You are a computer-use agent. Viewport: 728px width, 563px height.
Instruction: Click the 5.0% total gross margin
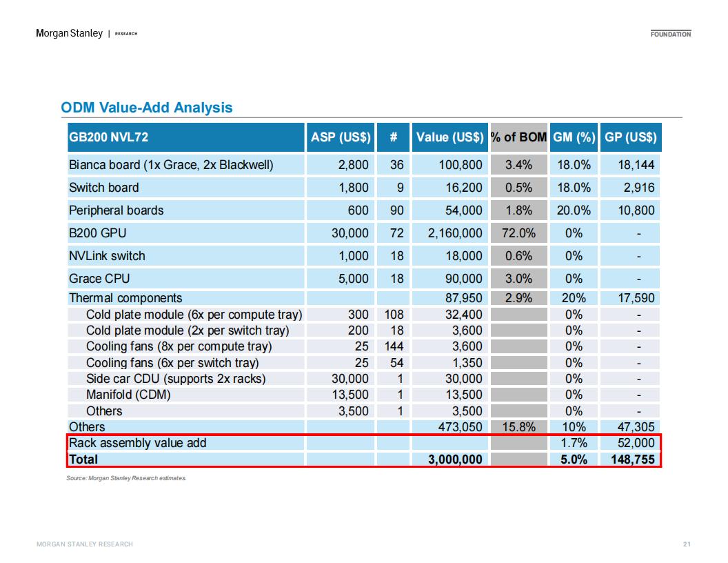[x=574, y=460]
